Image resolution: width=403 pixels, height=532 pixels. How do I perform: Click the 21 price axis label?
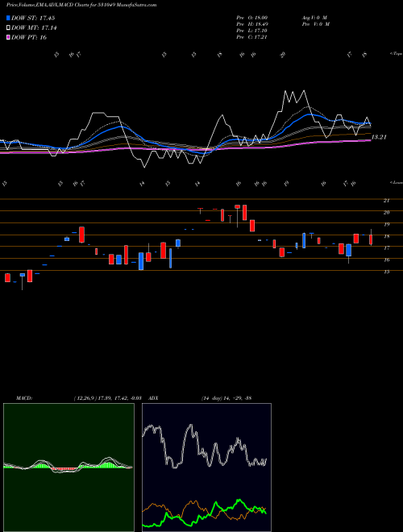pyautogui.click(x=386, y=201)
